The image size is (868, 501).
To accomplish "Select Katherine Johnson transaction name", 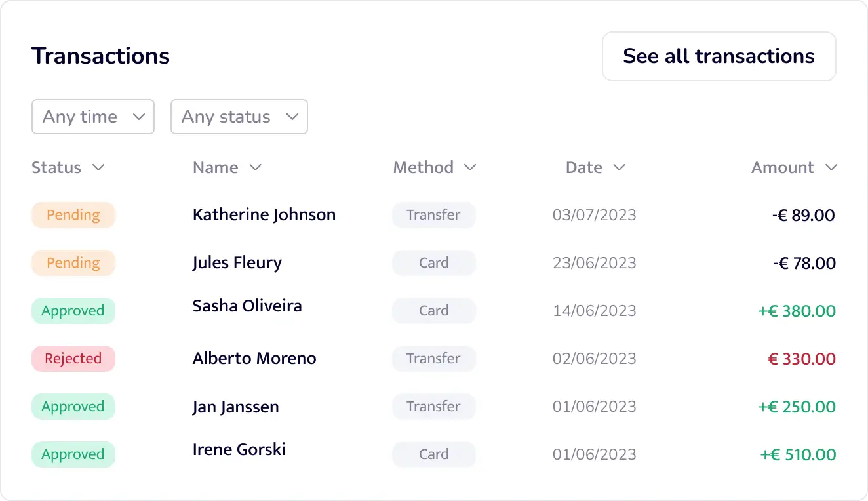I will [264, 215].
